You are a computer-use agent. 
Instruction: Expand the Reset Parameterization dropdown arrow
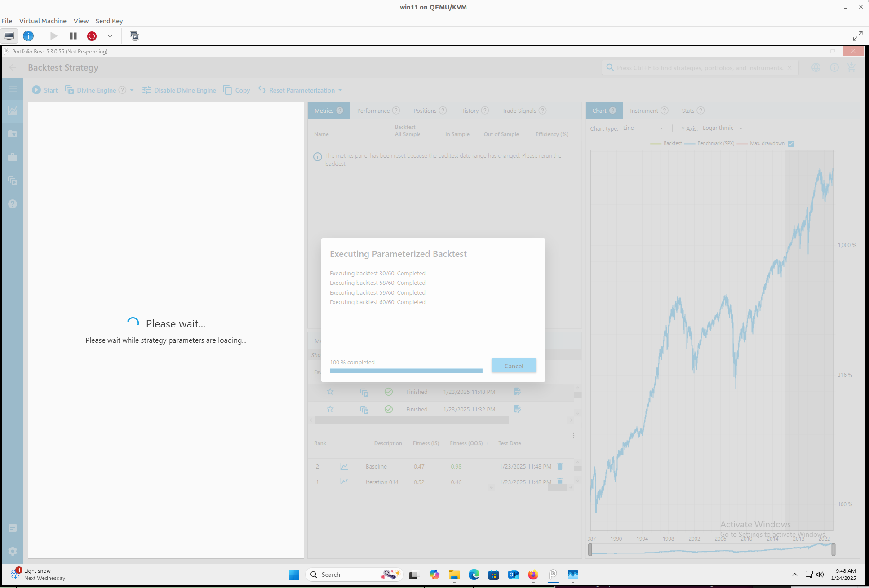(340, 90)
